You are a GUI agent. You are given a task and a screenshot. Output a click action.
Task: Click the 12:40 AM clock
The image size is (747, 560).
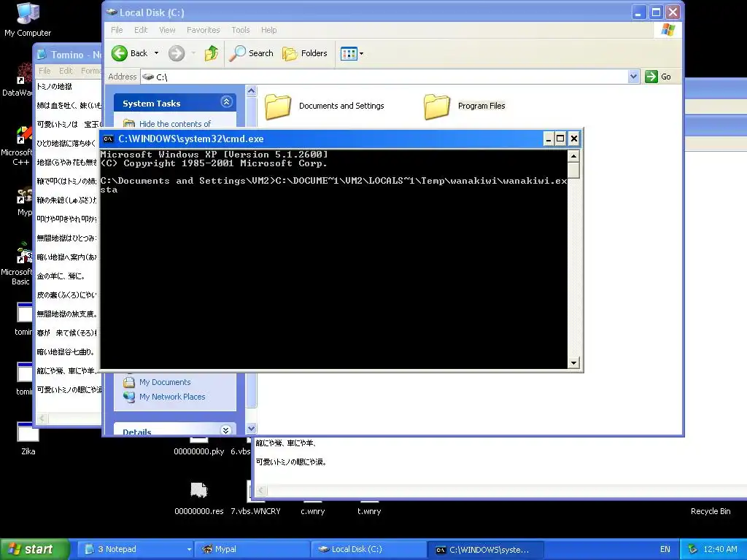point(720,550)
